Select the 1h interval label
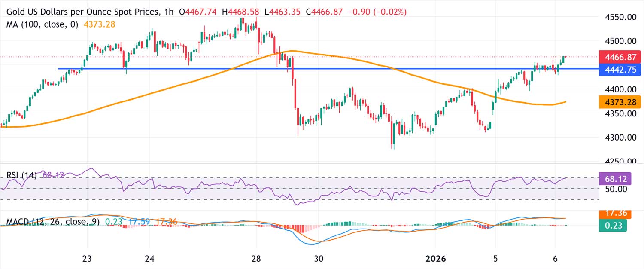 [x=169, y=13]
